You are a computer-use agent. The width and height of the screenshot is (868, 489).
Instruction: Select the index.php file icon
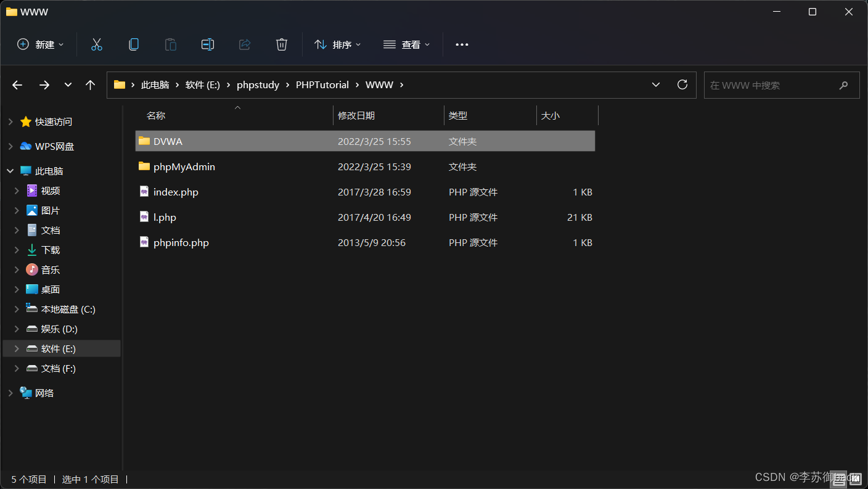coord(144,192)
